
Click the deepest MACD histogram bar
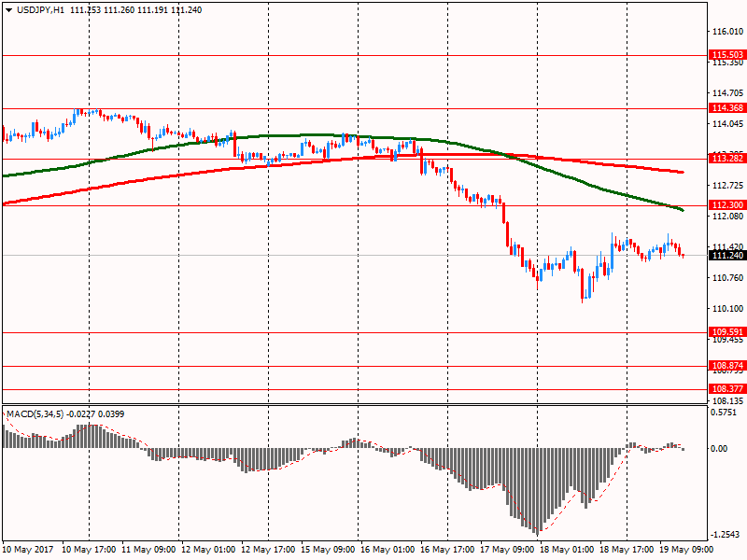[538, 492]
